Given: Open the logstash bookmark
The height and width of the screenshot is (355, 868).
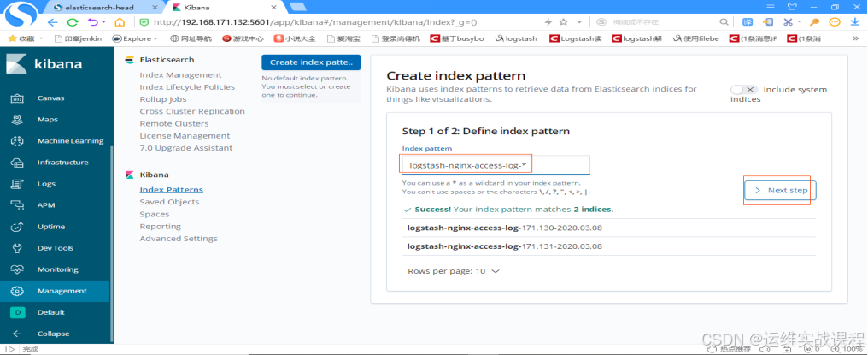Looking at the screenshot, I should (515, 38).
